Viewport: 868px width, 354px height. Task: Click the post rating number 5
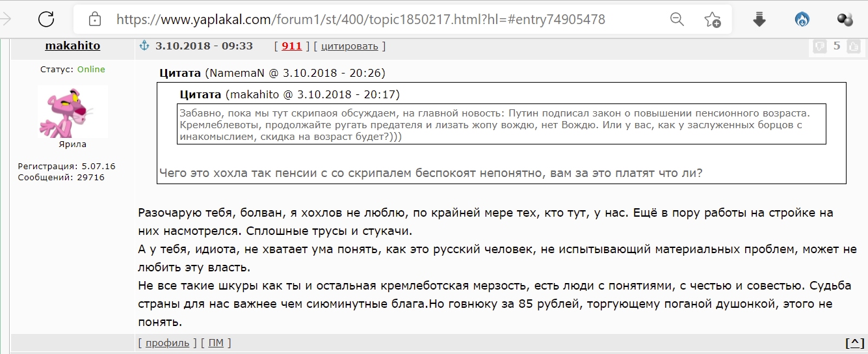pyautogui.click(x=837, y=46)
